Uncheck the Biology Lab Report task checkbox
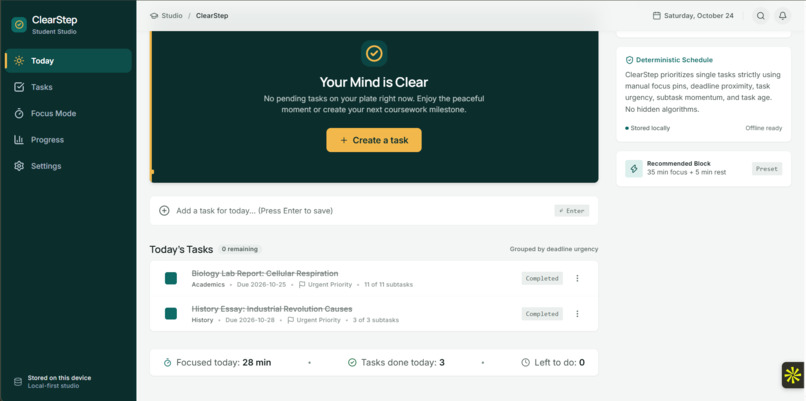 click(171, 279)
